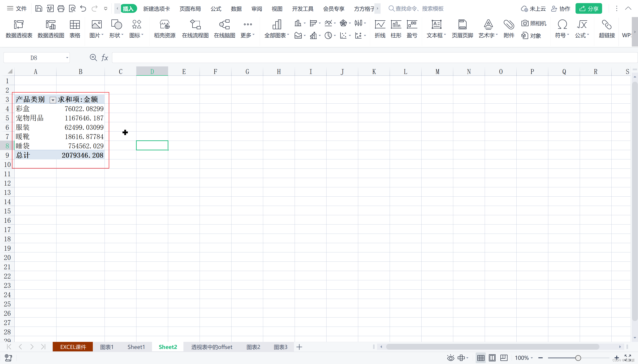Open the Name Box dropdown

point(67,58)
